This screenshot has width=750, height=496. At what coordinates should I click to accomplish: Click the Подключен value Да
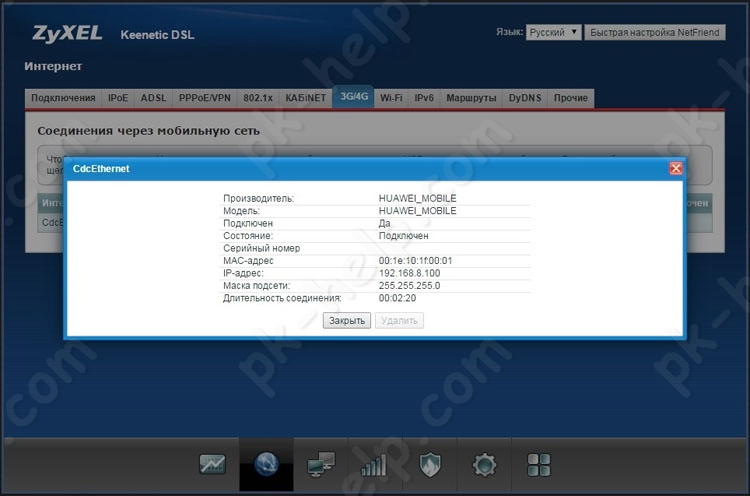click(385, 223)
